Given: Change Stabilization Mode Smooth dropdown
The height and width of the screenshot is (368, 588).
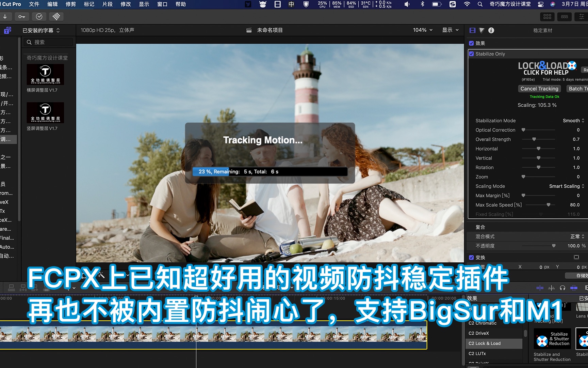Looking at the screenshot, I should tap(573, 121).
